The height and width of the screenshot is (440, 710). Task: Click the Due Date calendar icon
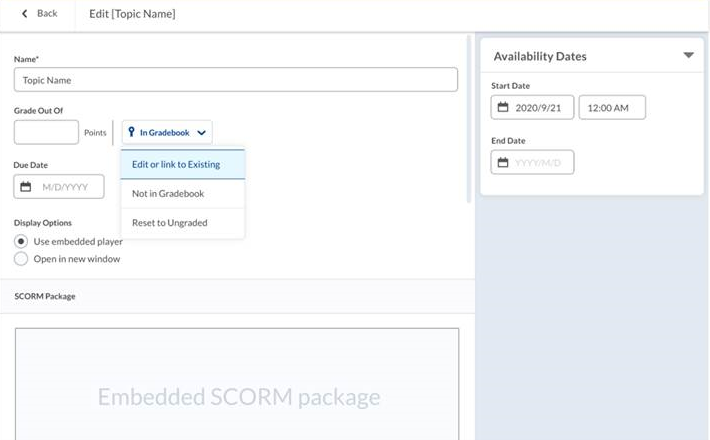click(26, 187)
